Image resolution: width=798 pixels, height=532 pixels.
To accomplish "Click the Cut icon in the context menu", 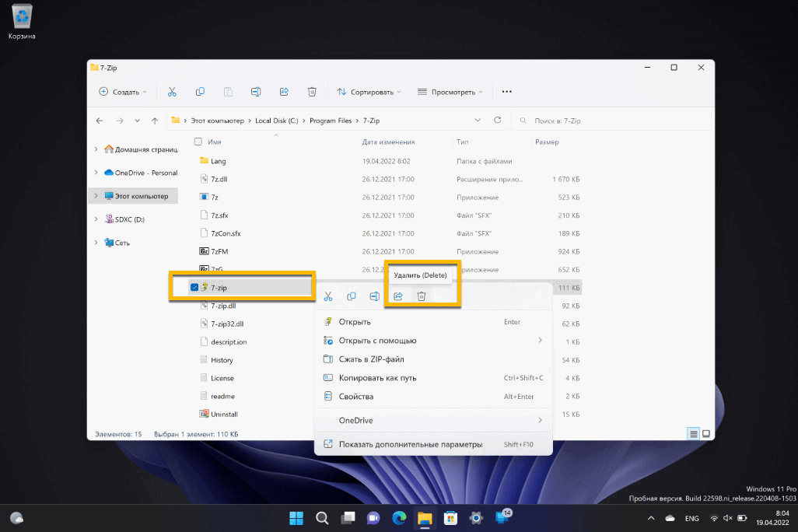I will [x=328, y=296].
